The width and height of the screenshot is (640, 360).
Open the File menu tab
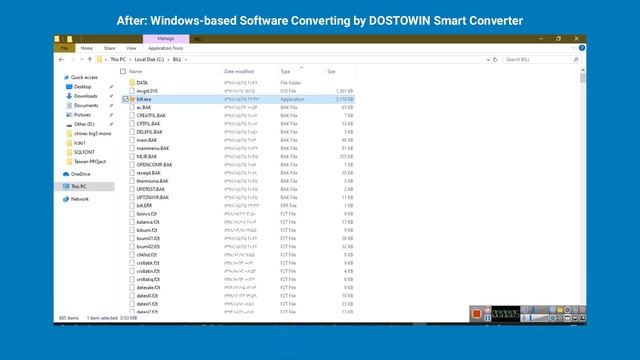pos(64,48)
